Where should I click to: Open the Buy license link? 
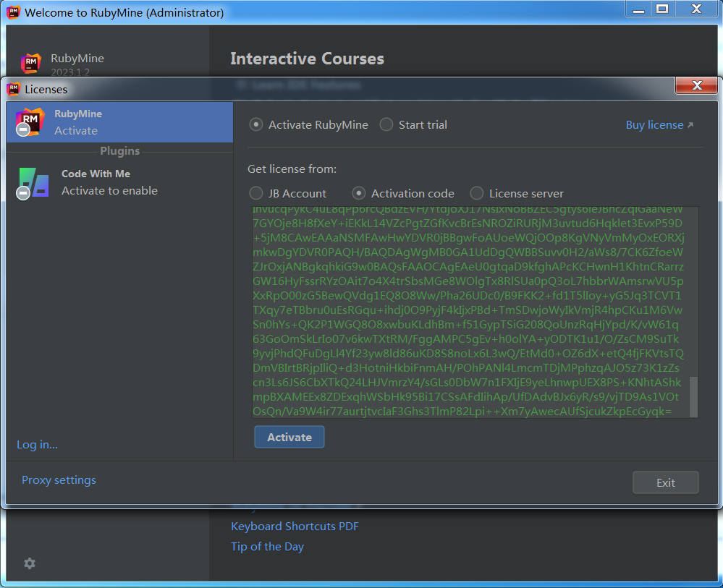pos(654,125)
